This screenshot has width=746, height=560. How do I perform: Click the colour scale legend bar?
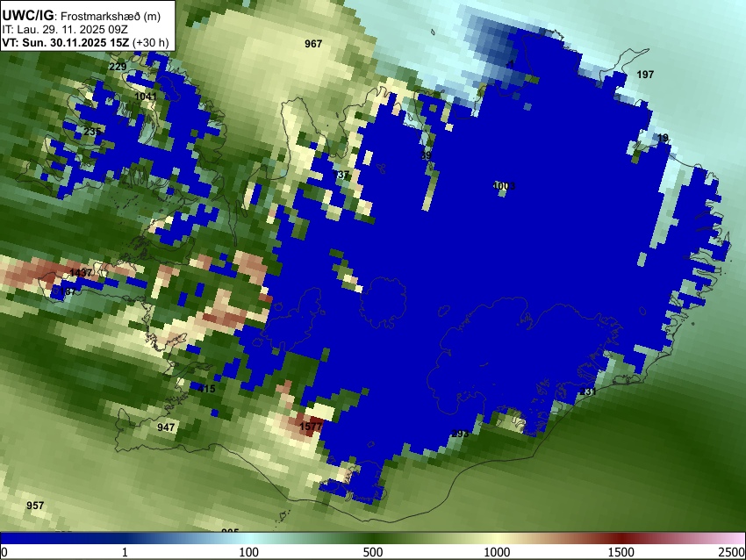(x=373, y=538)
